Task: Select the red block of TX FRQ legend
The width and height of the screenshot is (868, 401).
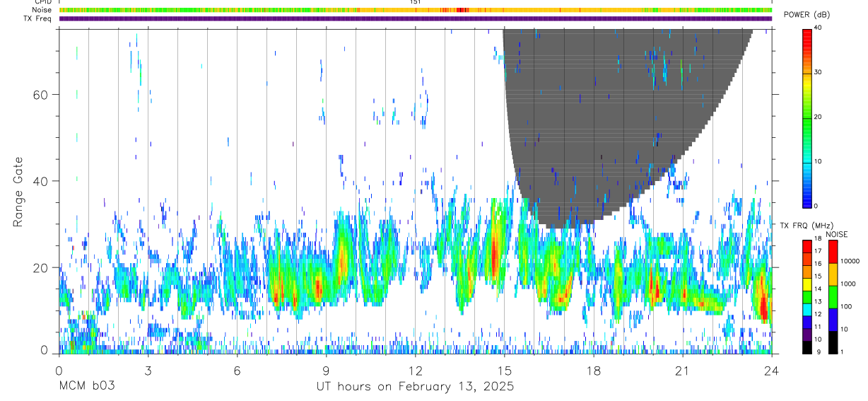Action: pos(807,247)
